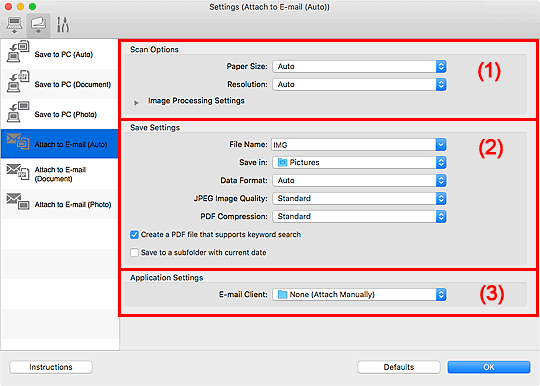Open the Resolution dropdown
The width and height of the screenshot is (540, 386).
359,84
